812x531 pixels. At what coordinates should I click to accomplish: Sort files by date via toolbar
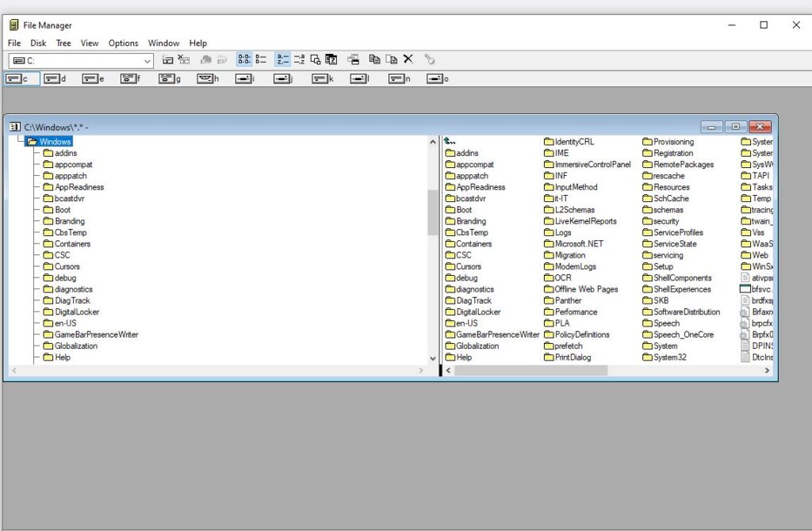(331, 60)
